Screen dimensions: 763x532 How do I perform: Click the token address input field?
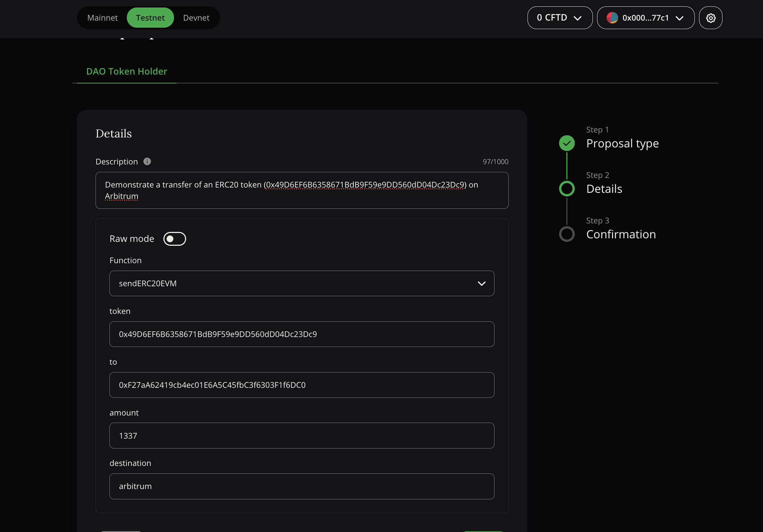302,334
